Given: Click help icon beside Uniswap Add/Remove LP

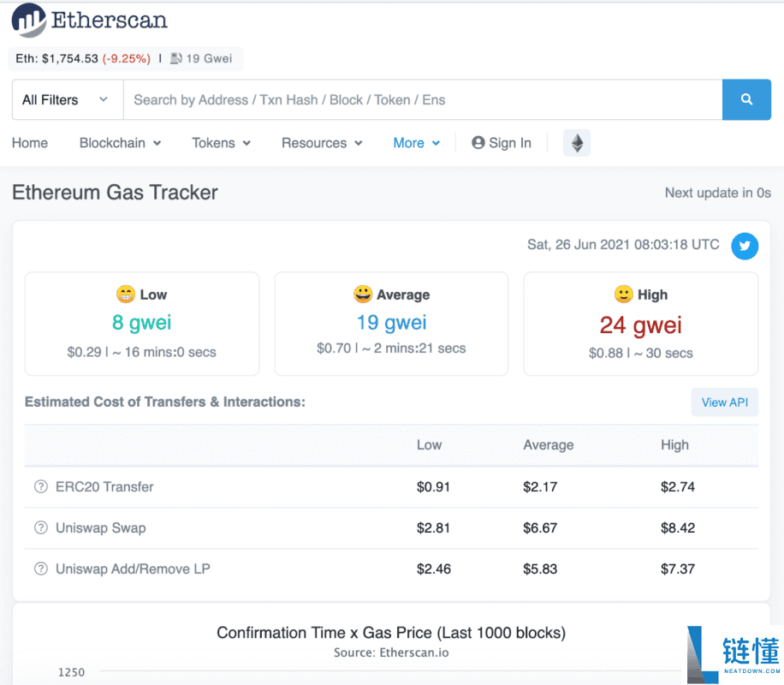Looking at the screenshot, I should point(40,569).
